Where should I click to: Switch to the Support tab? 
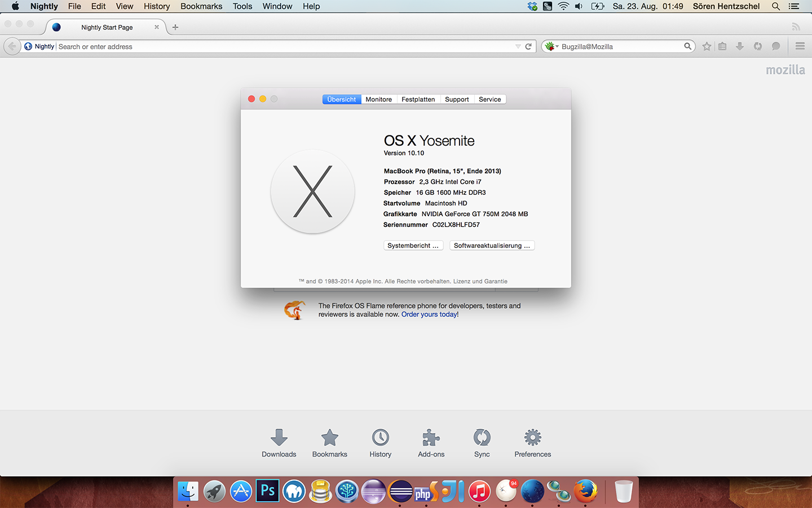[x=457, y=99]
